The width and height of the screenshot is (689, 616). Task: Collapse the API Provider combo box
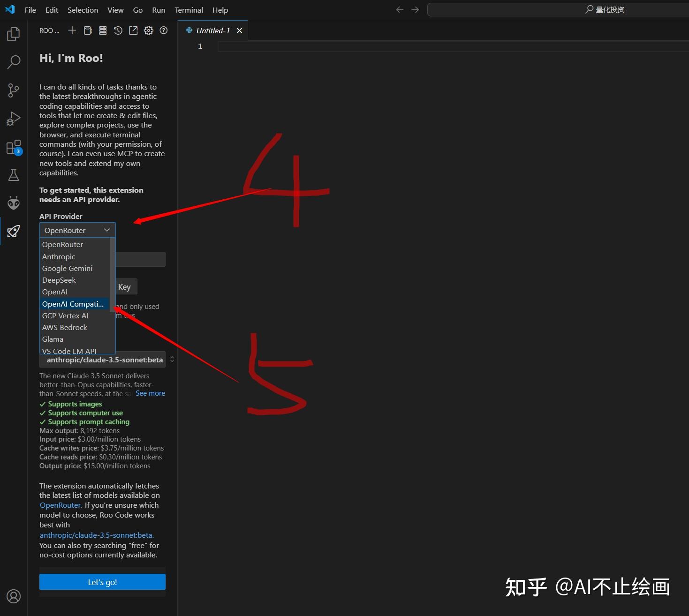point(77,230)
